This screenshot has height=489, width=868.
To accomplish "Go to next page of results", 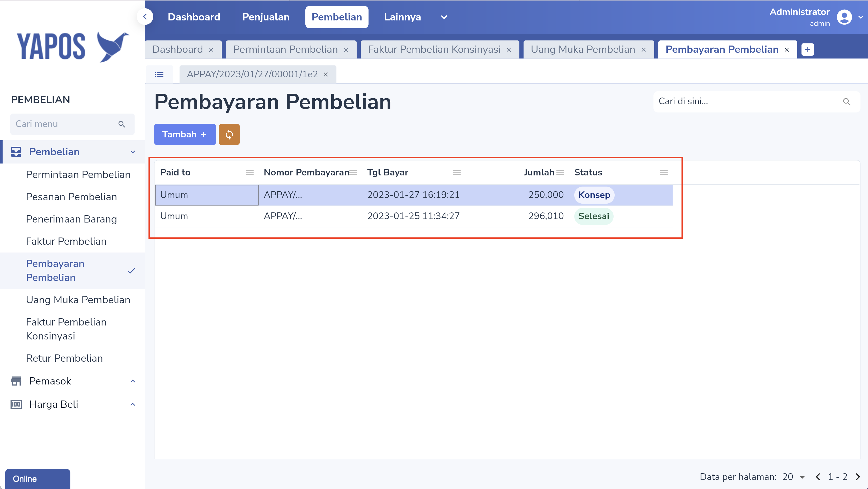I will (858, 477).
